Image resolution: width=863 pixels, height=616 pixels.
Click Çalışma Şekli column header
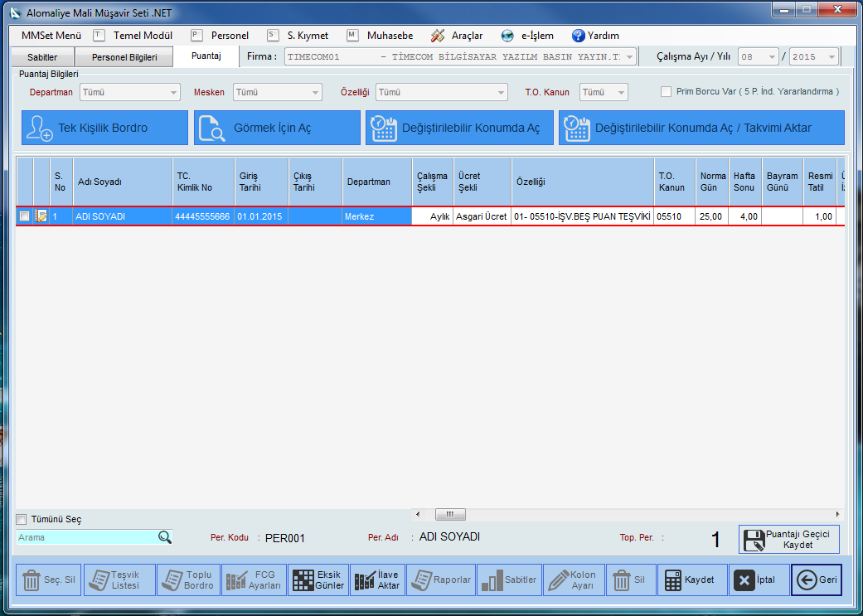click(433, 182)
